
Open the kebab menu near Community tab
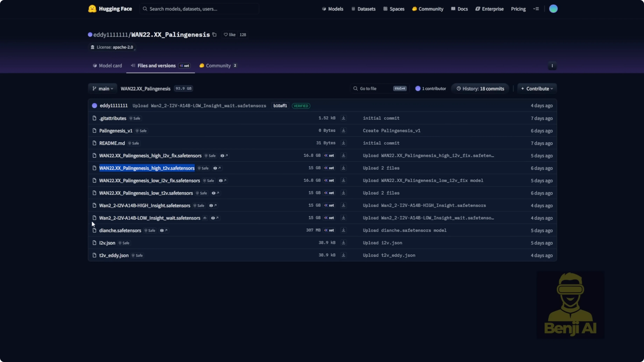(552, 66)
